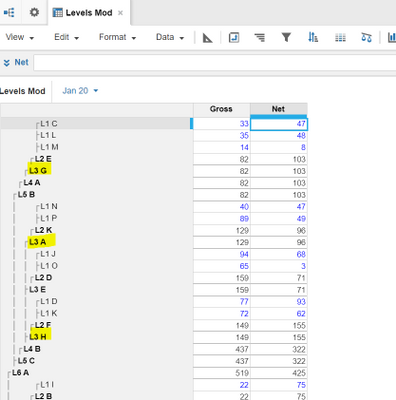Click the indent lines toolbar icon
The width and height of the screenshot is (396, 400).
[260, 37]
